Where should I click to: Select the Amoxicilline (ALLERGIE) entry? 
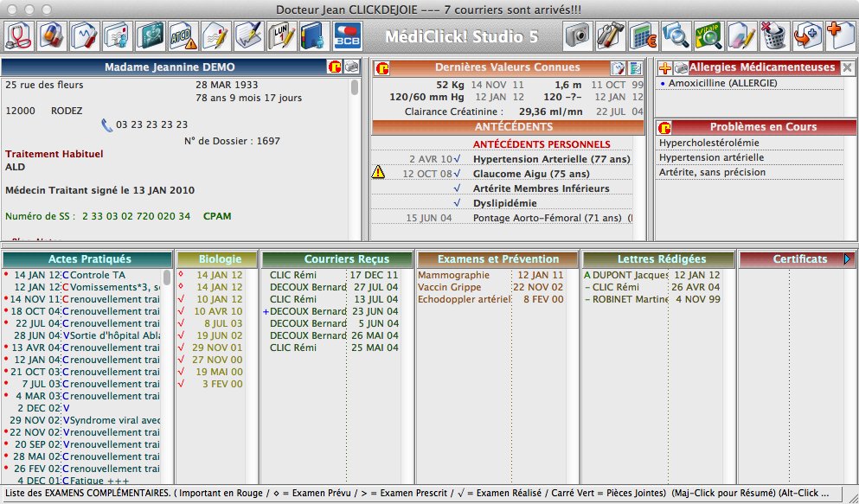point(722,83)
